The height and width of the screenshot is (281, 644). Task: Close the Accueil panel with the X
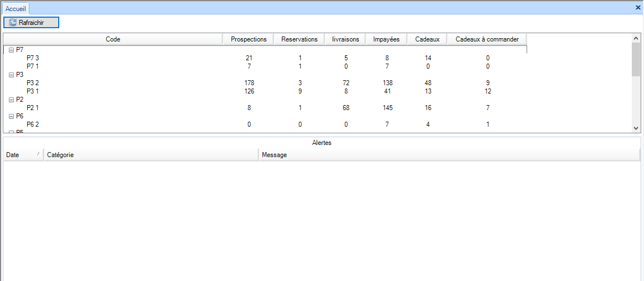[x=638, y=8]
